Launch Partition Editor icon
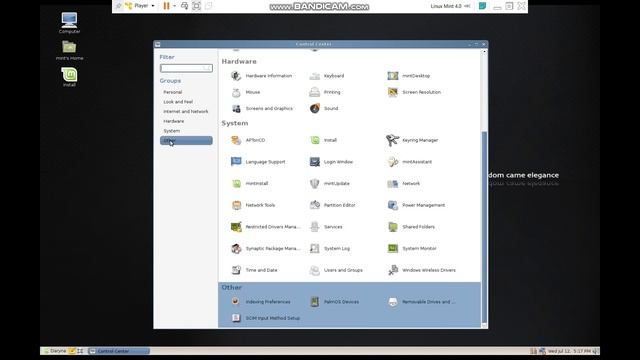The height and width of the screenshot is (360, 640). point(314,205)
